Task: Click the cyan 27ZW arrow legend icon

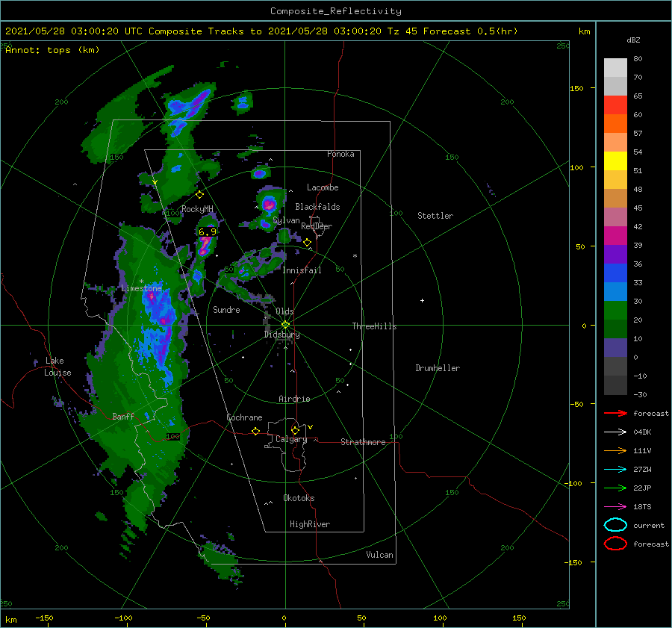Action: coord(615,470)
